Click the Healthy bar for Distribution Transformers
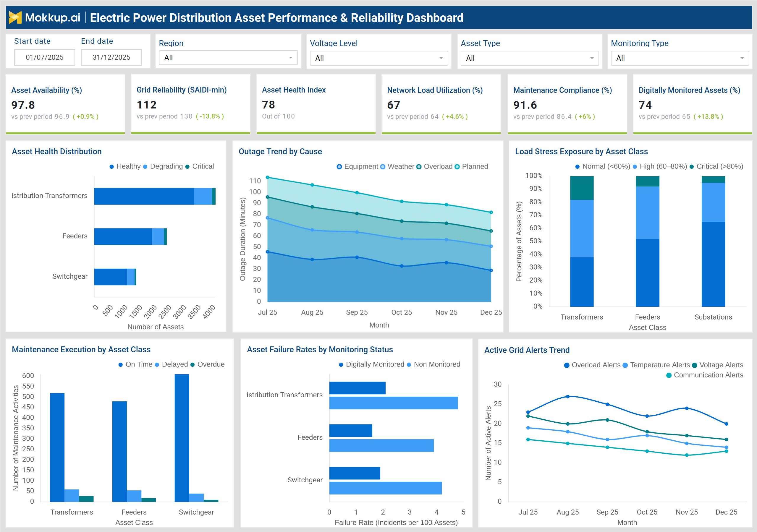 tap(144, 197)
